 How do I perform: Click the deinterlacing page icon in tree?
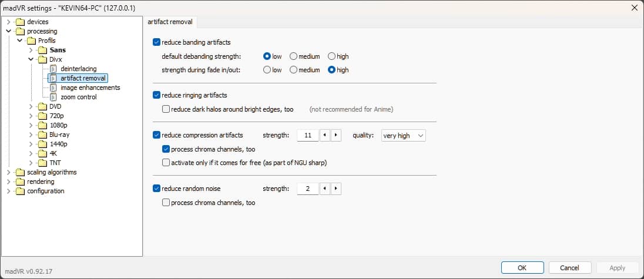(x=53, y=69)
